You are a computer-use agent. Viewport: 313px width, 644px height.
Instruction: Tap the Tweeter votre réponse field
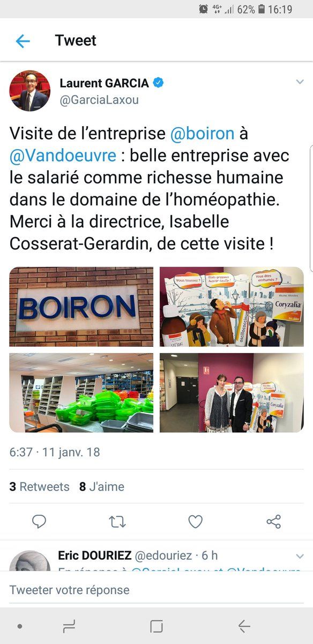coord(156,590)
